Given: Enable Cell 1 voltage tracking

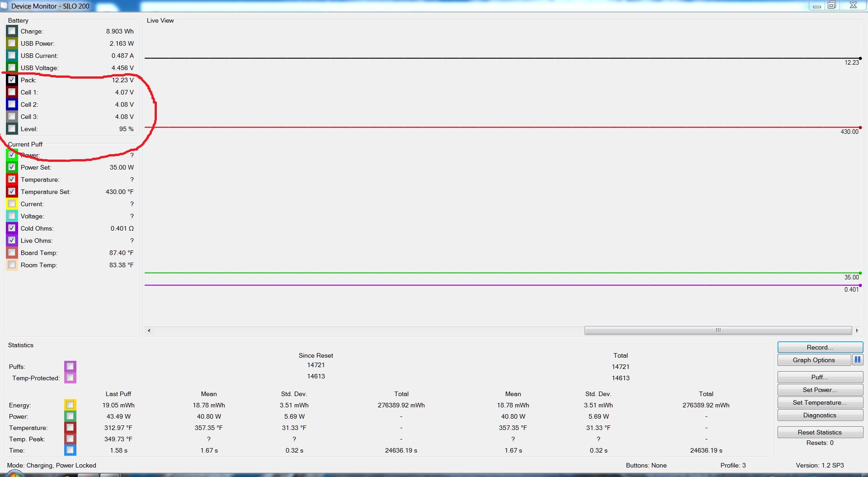Looking at the screenshot, I should 12,92.
